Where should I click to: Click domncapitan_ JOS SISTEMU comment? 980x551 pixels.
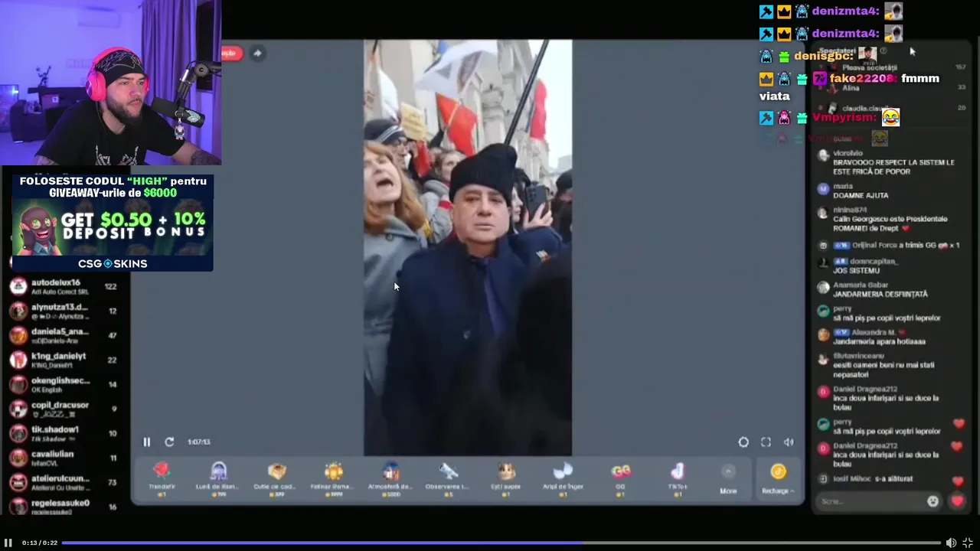coord(857,266)
